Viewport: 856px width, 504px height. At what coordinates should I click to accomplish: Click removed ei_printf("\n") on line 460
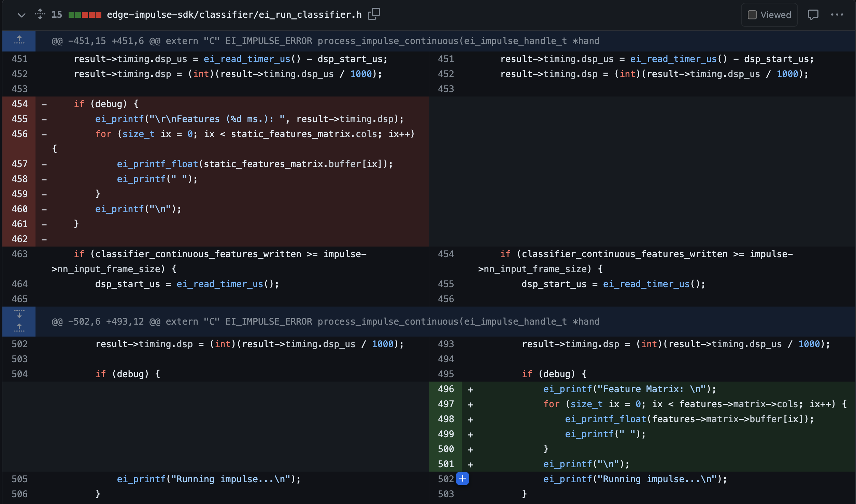tap(138, 209)
